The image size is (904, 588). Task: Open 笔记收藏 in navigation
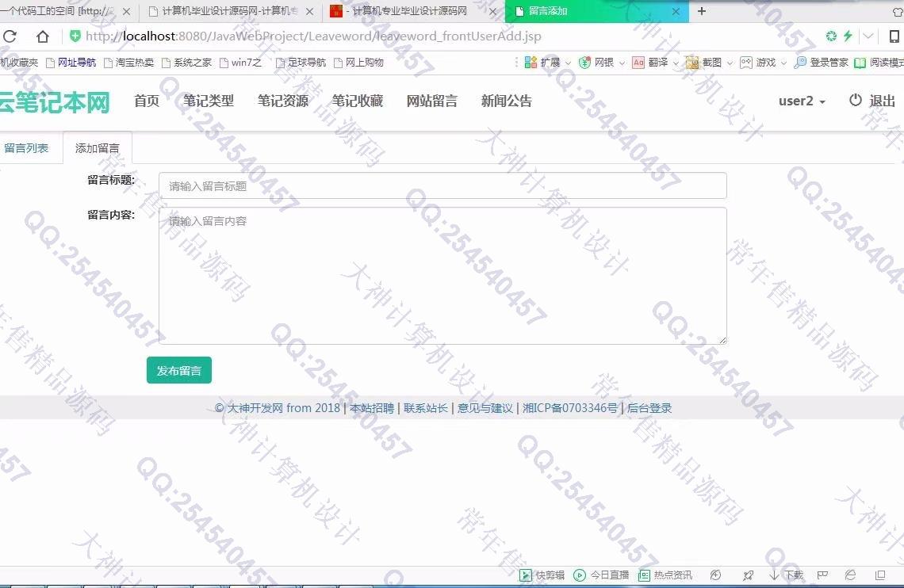(358, 101)
